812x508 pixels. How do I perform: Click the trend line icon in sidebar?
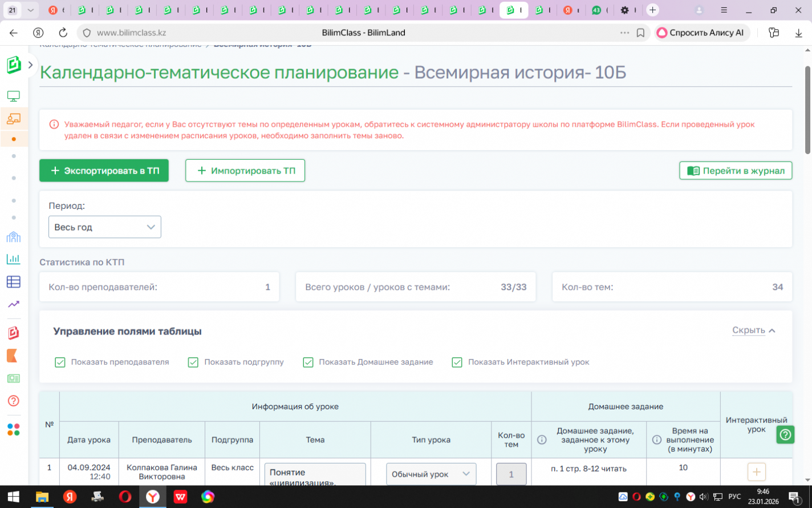[x=14, y=304]
